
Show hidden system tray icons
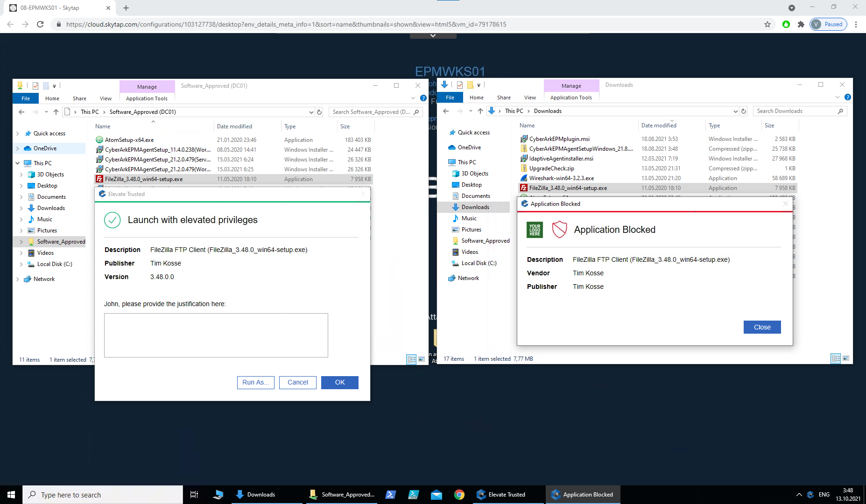coord(799,495)
